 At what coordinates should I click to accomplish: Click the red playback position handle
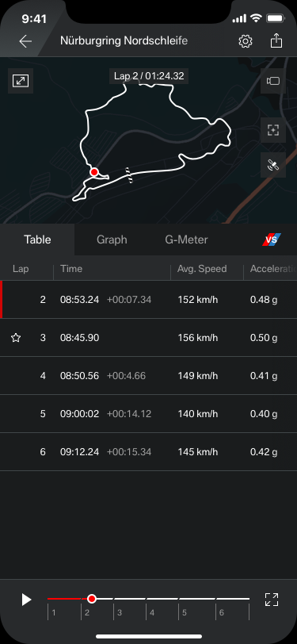(92, 599)
